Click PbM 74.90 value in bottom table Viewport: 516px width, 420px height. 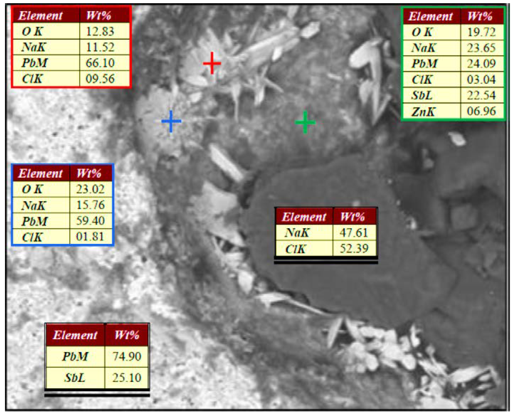pos(127,356)
